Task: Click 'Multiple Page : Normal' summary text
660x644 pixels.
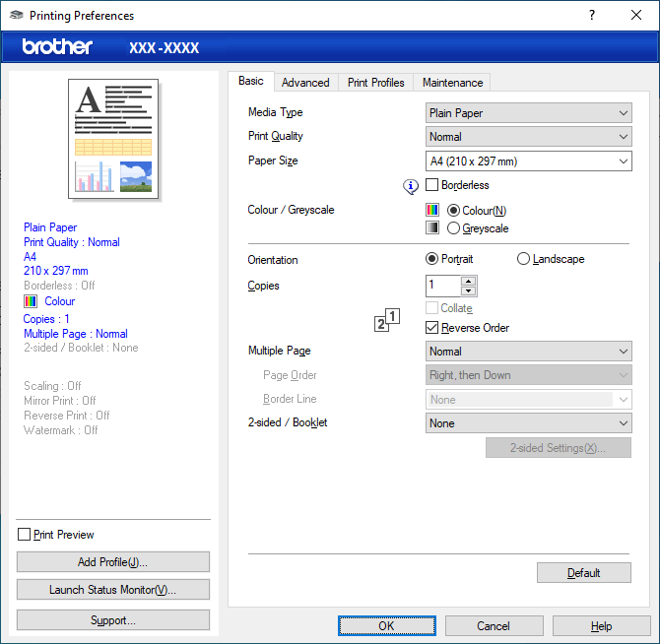Action: pyautogui.click(x=76, y=334)
